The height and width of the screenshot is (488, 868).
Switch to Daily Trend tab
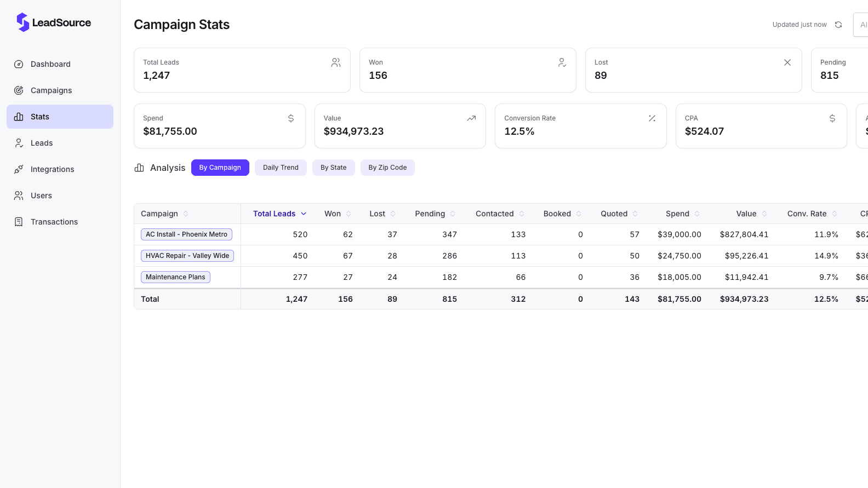(x=281, y=168)
